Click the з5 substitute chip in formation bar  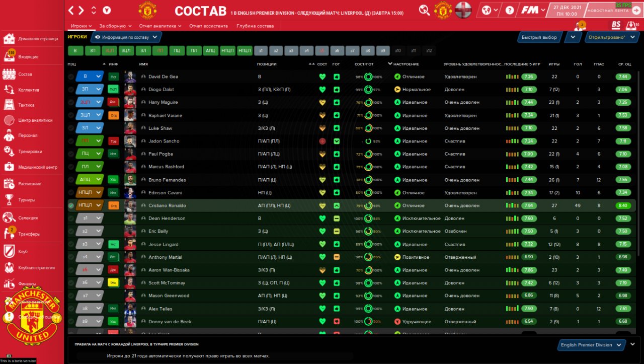(x=323, y=50)
